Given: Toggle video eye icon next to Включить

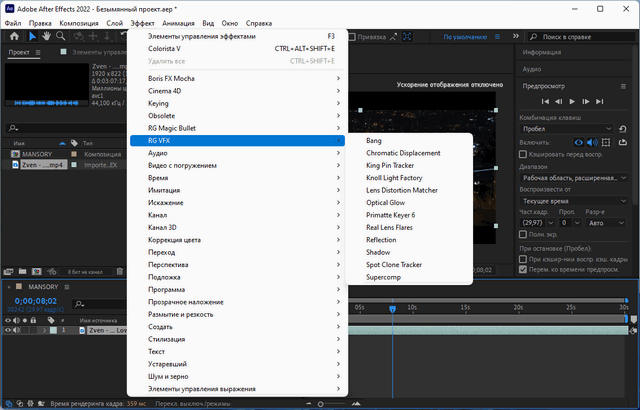Looking at the screenshot, I should point(580,142).
